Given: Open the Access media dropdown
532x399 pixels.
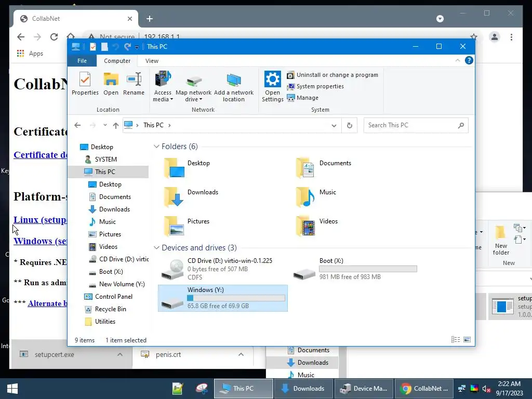Looking at the screenshot, I should (163, 87).
